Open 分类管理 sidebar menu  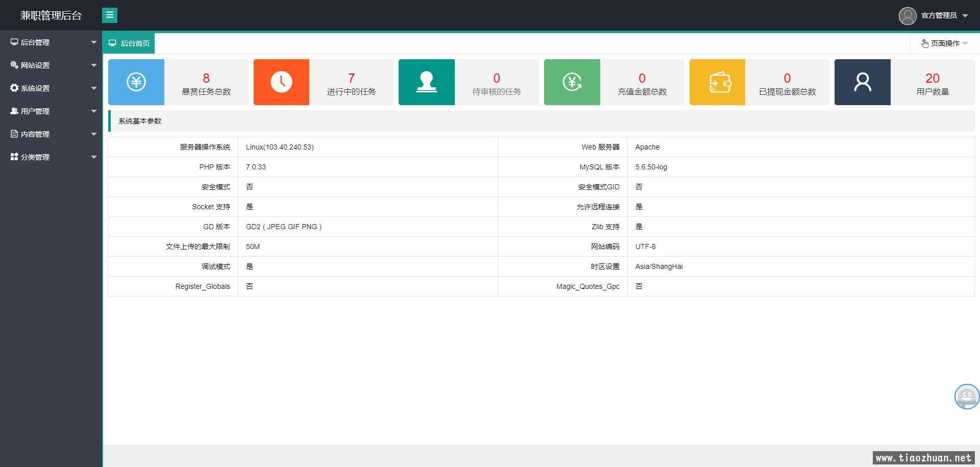point(51,157)
